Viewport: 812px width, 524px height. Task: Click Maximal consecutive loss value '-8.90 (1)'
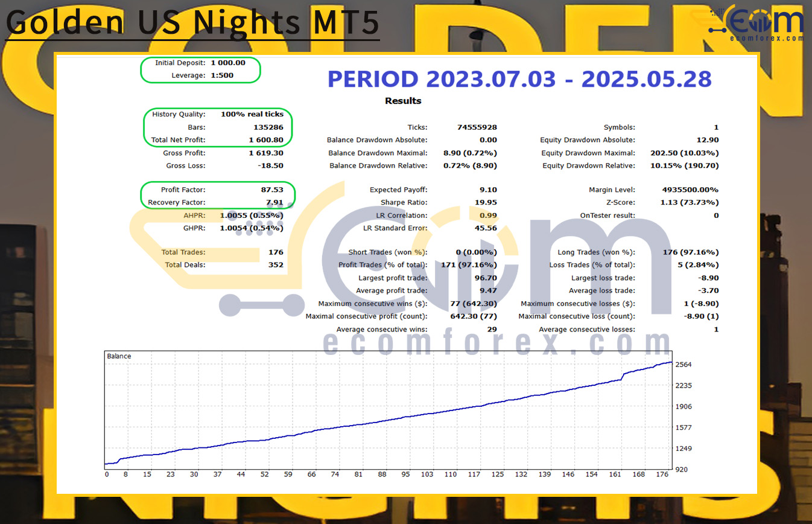[x=700, y=316]
